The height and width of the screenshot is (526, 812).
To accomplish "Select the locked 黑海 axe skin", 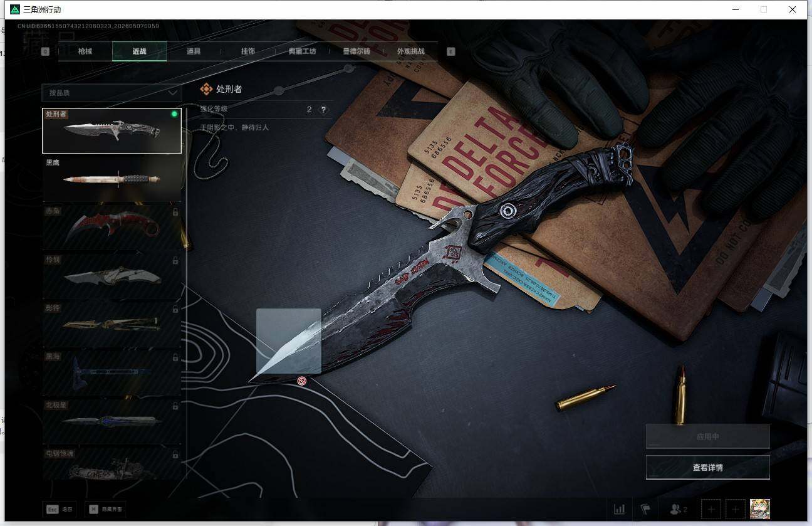I will coord(112,374).
